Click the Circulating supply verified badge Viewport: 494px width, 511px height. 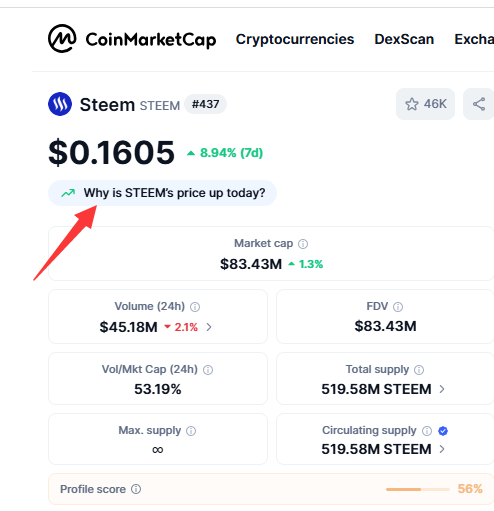[x=443, y=431]
